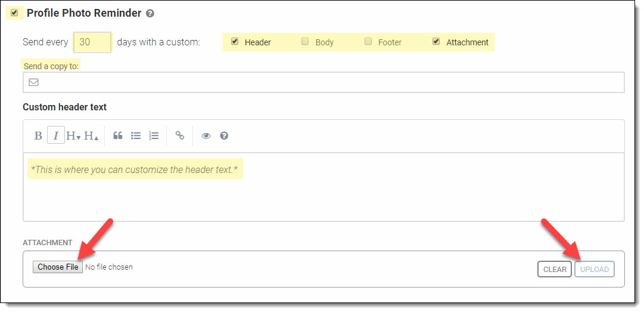644x312 pixels.
Task: Enable the Footer checkbox
Action: (x=368, y=42)
